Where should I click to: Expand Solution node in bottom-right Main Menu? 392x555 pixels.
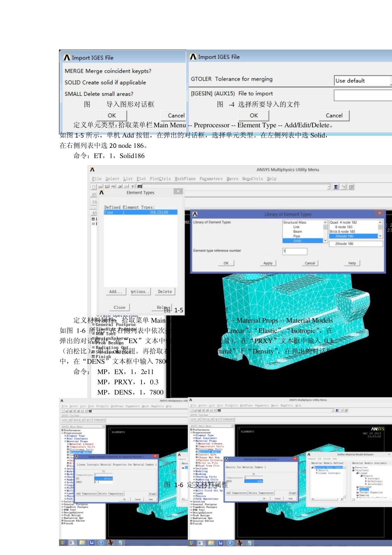point(191,502)
